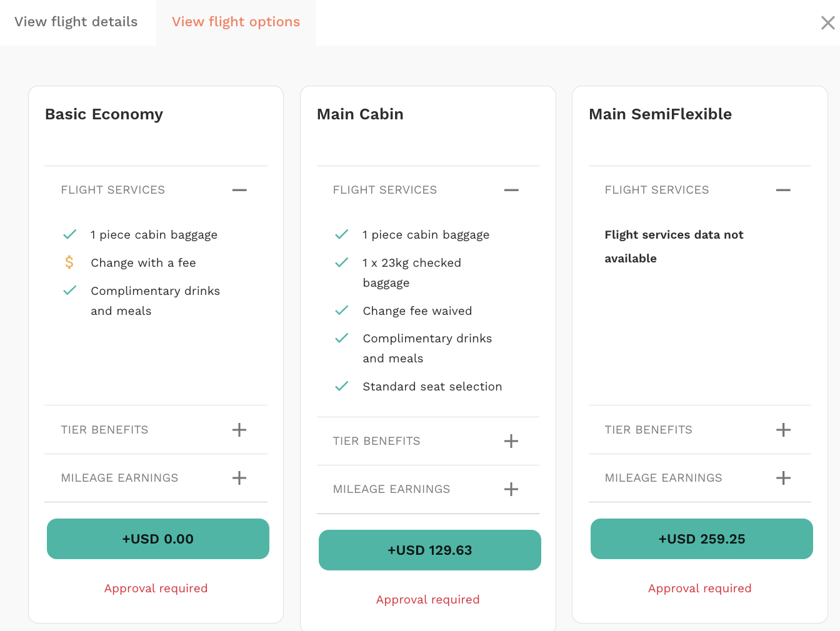Expand Main SemiFlexible mileage earnings plus icon
The image size is (840, 631).
[x=783, y=478]
